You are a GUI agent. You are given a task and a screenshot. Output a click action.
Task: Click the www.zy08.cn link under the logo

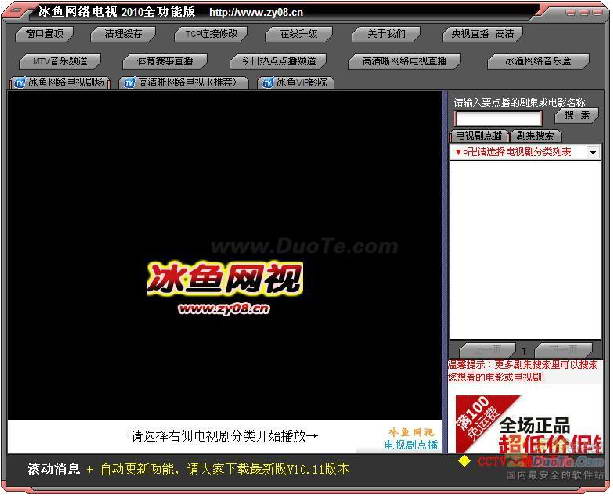coord(224,309)
